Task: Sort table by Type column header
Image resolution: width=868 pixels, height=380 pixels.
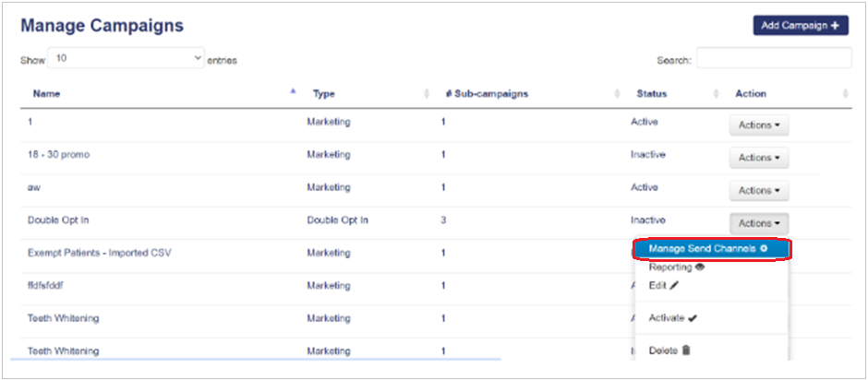Action: pyautogui.click(x=323, y=94)
